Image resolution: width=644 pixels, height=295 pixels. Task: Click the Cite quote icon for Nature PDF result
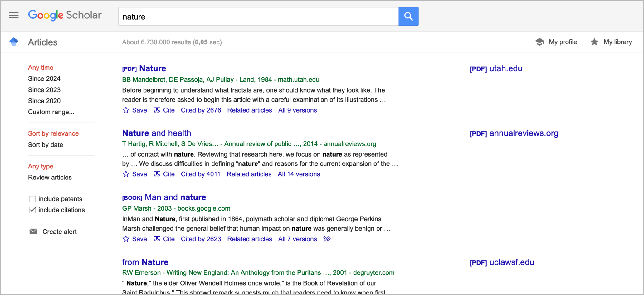(x=157, y=110)
